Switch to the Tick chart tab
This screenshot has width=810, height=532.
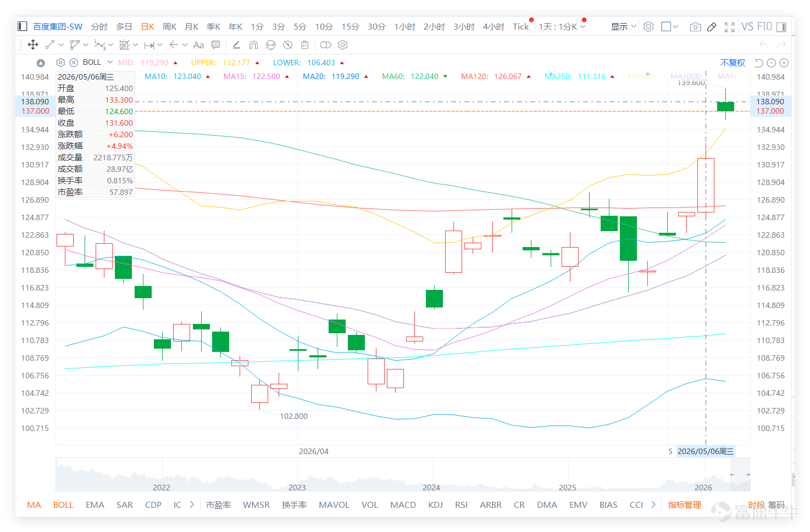(x=520, y=26)
